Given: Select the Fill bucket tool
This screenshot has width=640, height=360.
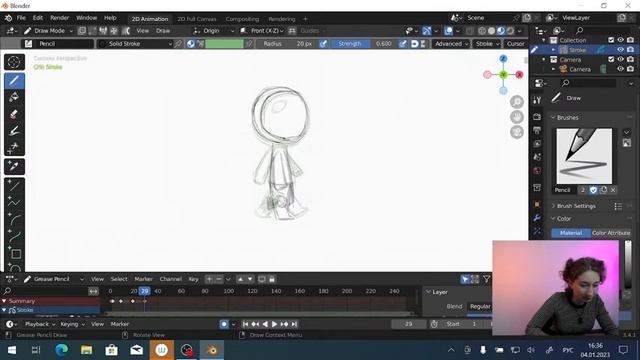Looking at the screenshot, I should coord(14,97).
